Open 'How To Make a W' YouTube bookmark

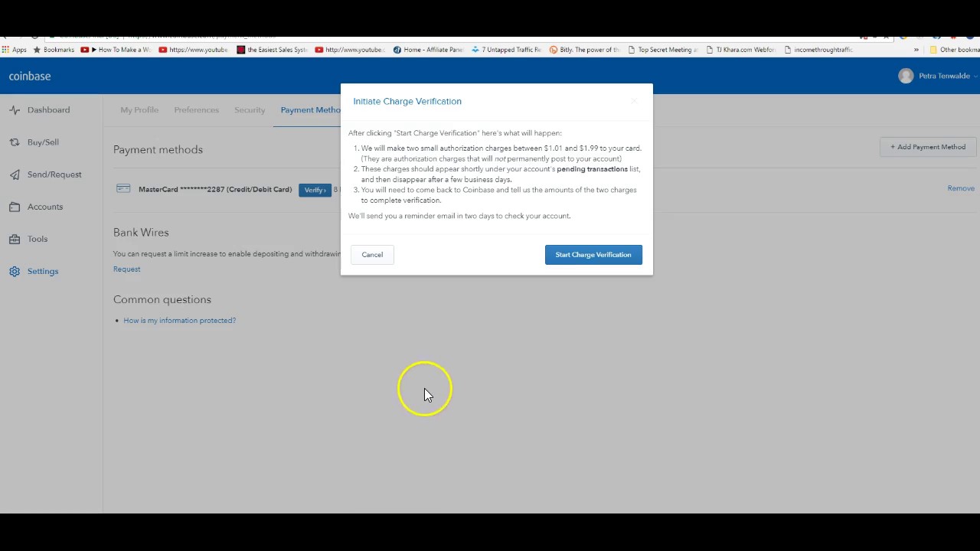click(x=116, y=50)
